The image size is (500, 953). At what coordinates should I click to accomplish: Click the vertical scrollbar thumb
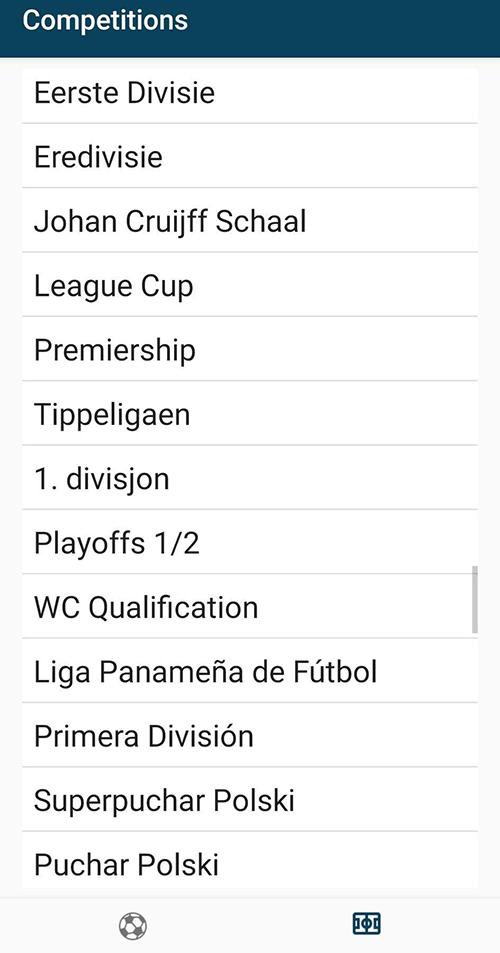point(474,599)
